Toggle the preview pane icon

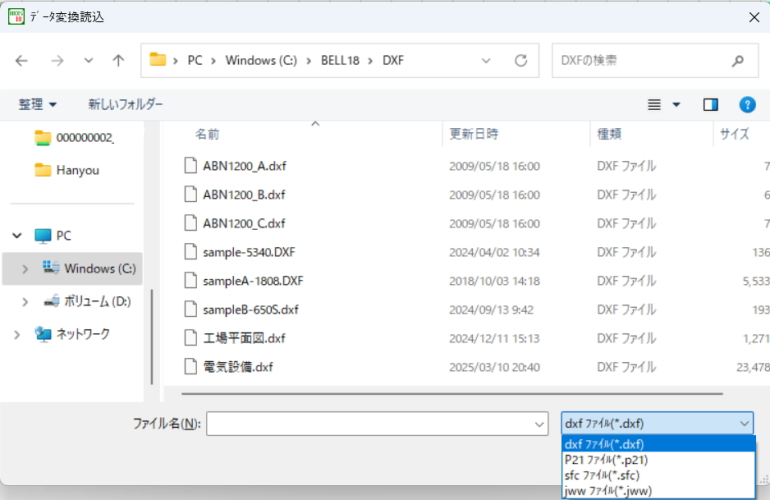click(710, 104)
